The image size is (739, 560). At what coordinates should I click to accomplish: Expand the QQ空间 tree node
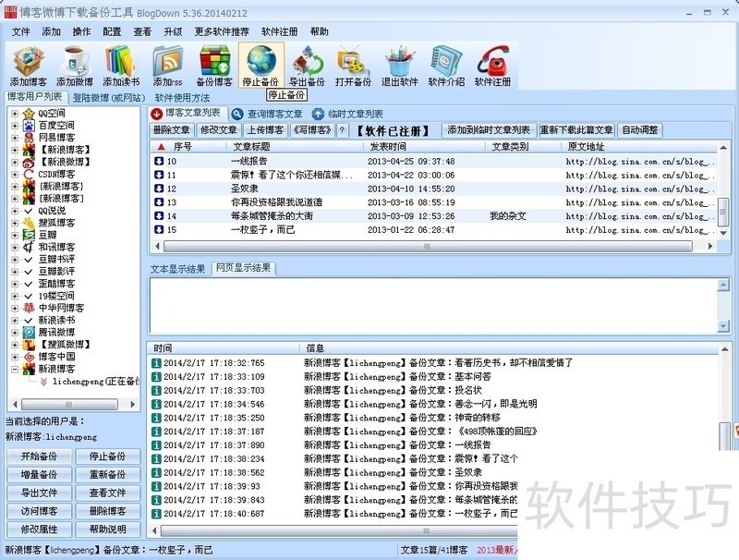click(15, 114)
